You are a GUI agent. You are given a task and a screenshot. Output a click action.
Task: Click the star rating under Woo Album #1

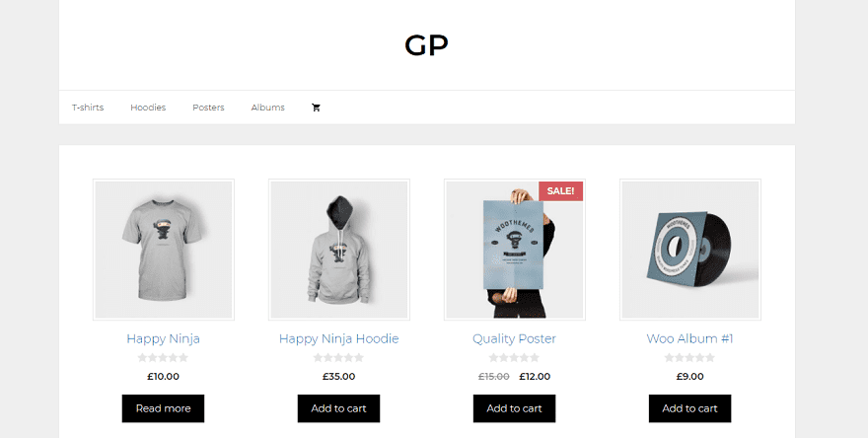[x=689, y=358]
